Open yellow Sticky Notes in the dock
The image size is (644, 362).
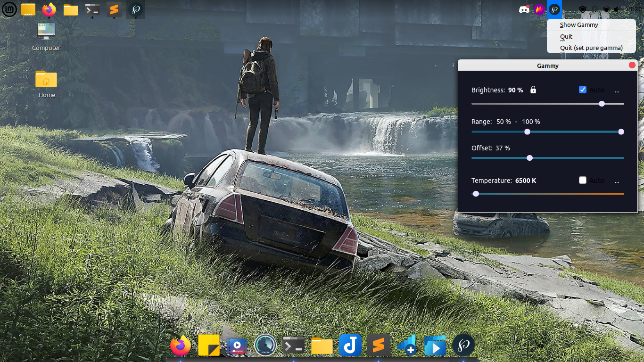pyautogui.click(x=209, y=346)
